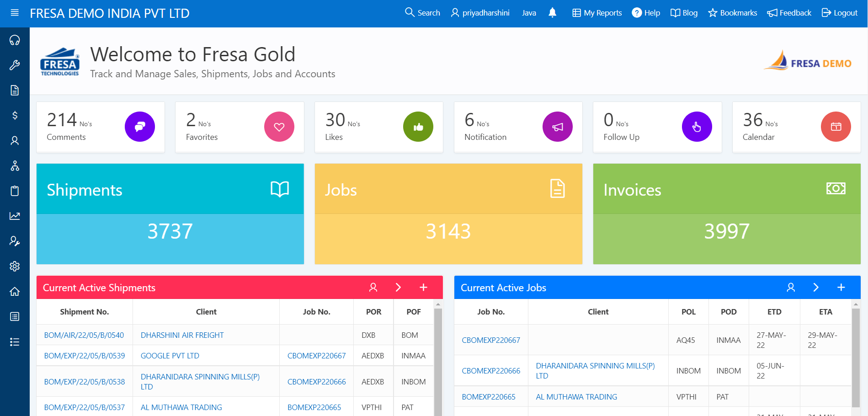Open client DHARSHINI AIR FREIGHT

pos(182,335)
